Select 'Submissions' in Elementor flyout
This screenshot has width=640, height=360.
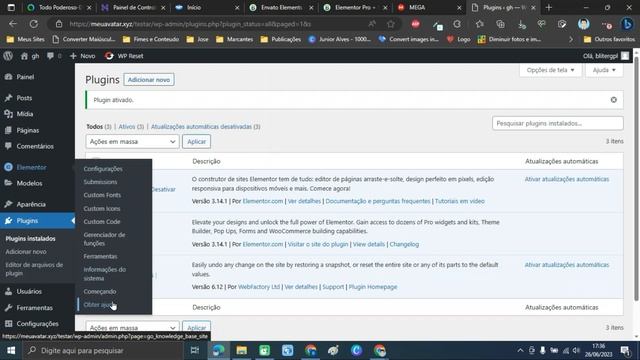click(100, 182)
